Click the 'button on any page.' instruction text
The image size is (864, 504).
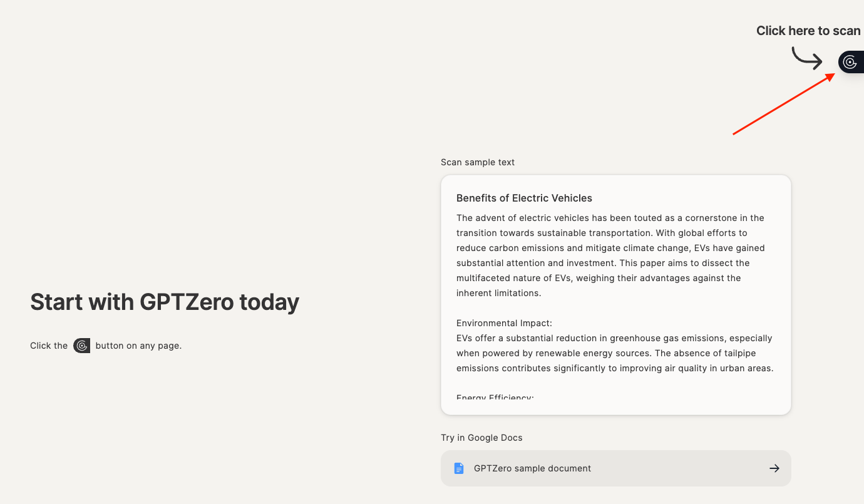tap(138, 346)
